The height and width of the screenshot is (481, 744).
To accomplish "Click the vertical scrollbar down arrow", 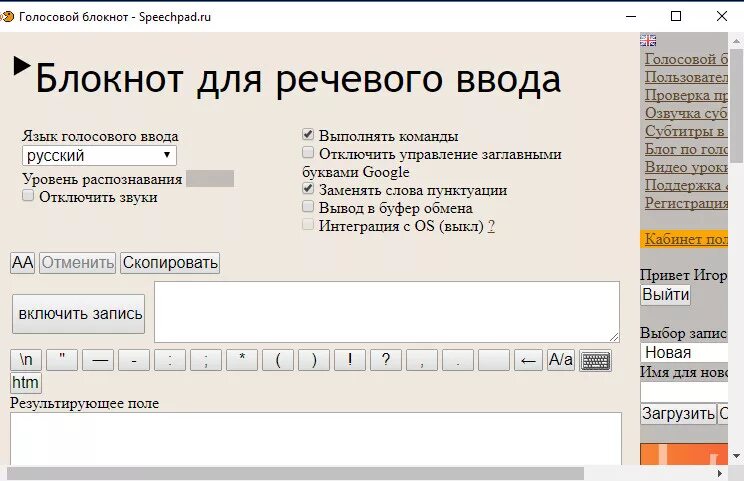I will click(x=736, y=456).
